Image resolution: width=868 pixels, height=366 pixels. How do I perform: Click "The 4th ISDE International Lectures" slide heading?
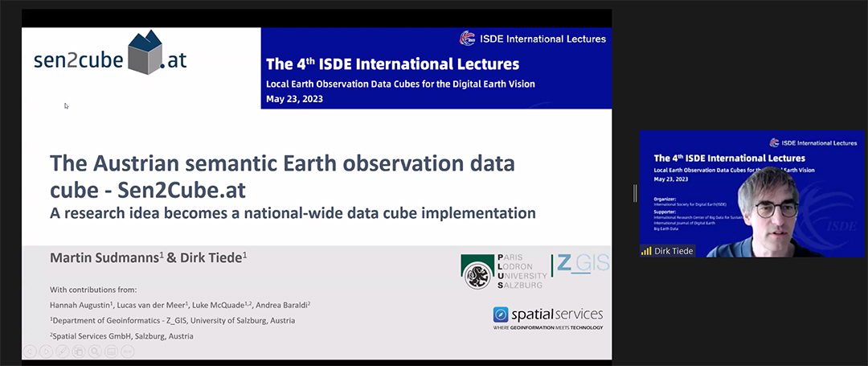[392, 64]
